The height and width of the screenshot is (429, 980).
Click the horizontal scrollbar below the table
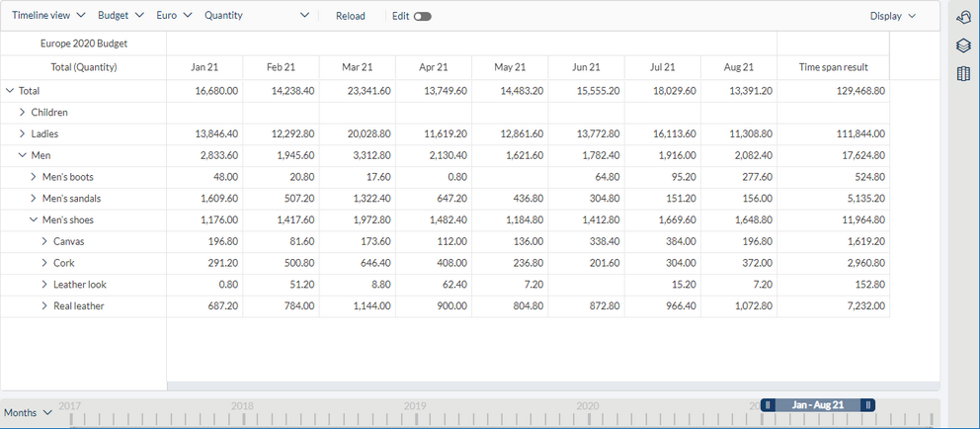tap(552, 386)
